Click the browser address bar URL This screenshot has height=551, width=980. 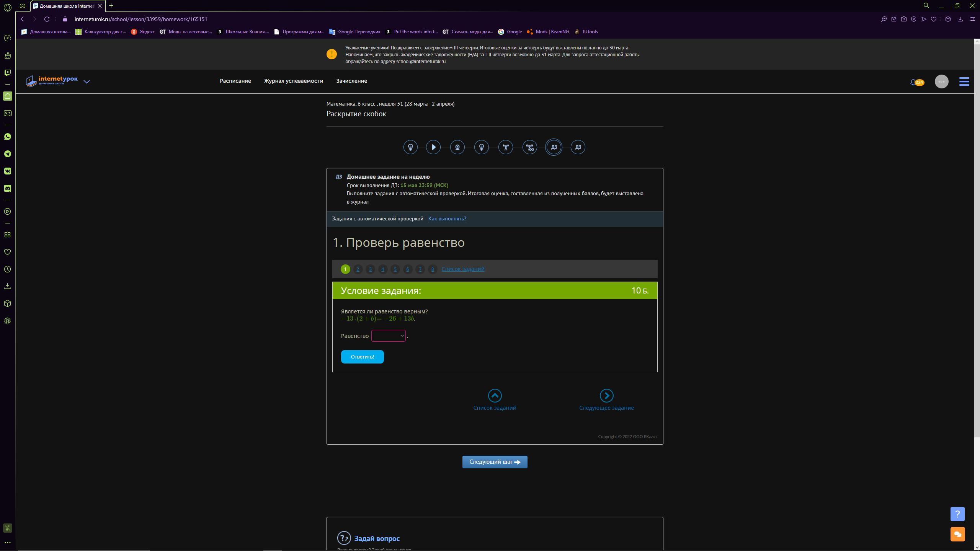click(x=141, y=19)
